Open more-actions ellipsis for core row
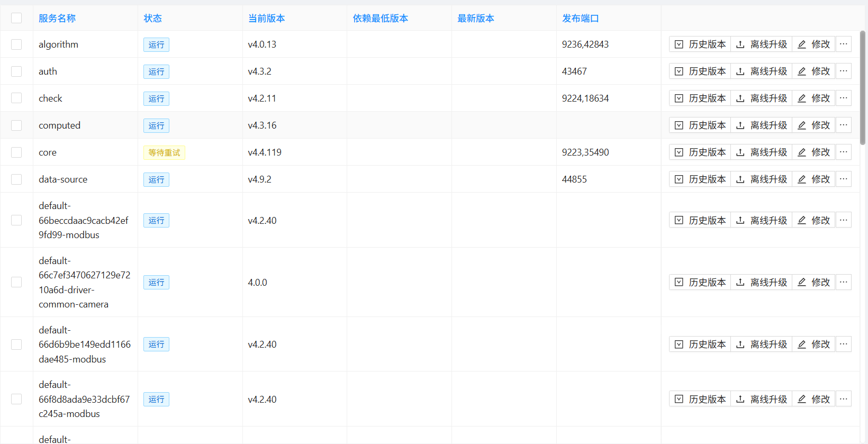 pyautogui.click(x=844, y=152)
